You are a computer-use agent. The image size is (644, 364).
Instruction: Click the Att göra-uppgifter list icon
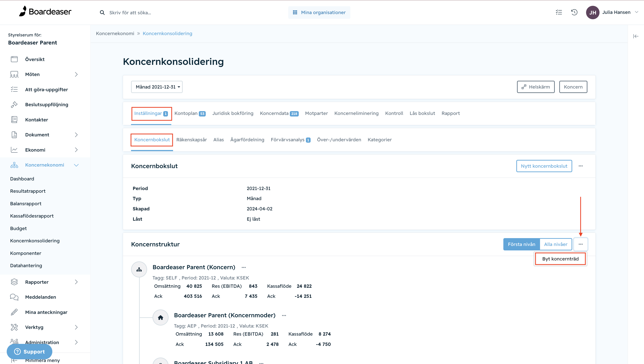pos(14,89)
